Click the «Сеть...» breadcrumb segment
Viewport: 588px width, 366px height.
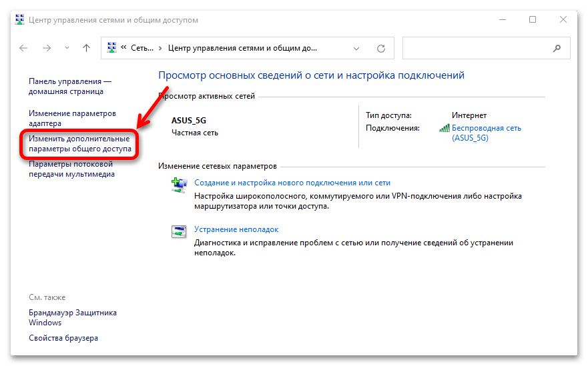click(142, 48)
